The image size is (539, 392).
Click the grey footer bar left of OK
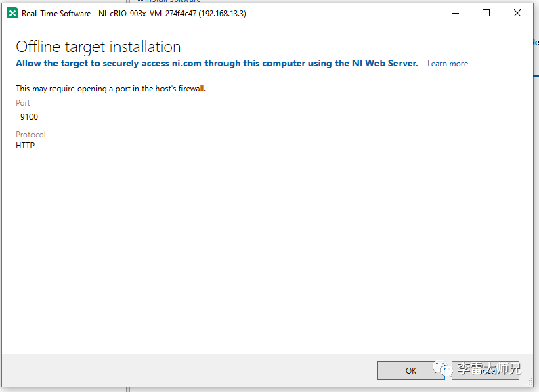[190, 370]
